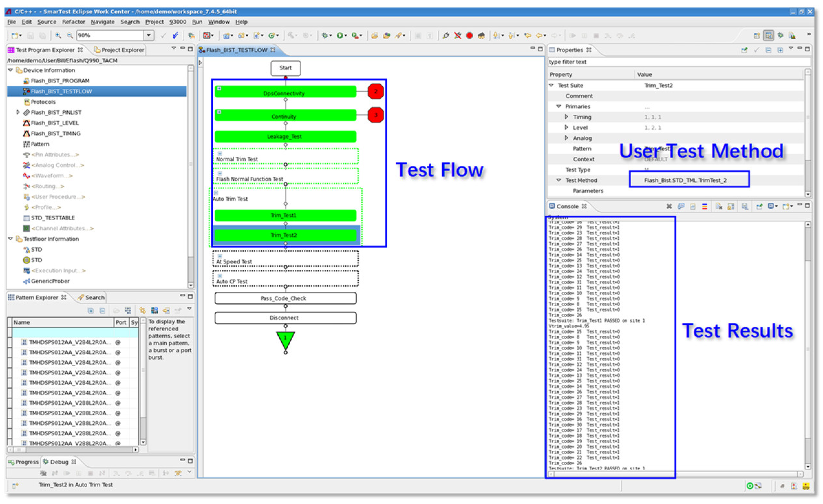Switch to the Project Explorer tab
Image resolution: width=823 pixels, height=504 pixels.
[x=122, y=50]
